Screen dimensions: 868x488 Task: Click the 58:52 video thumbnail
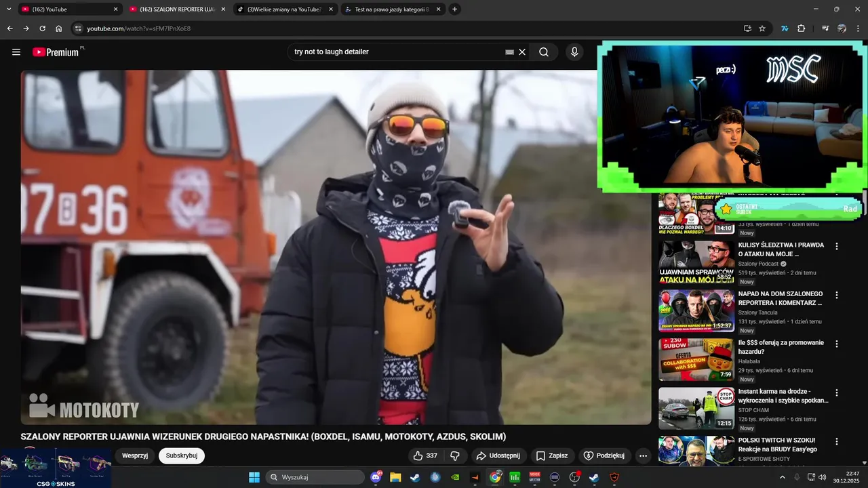click(696, 262)
